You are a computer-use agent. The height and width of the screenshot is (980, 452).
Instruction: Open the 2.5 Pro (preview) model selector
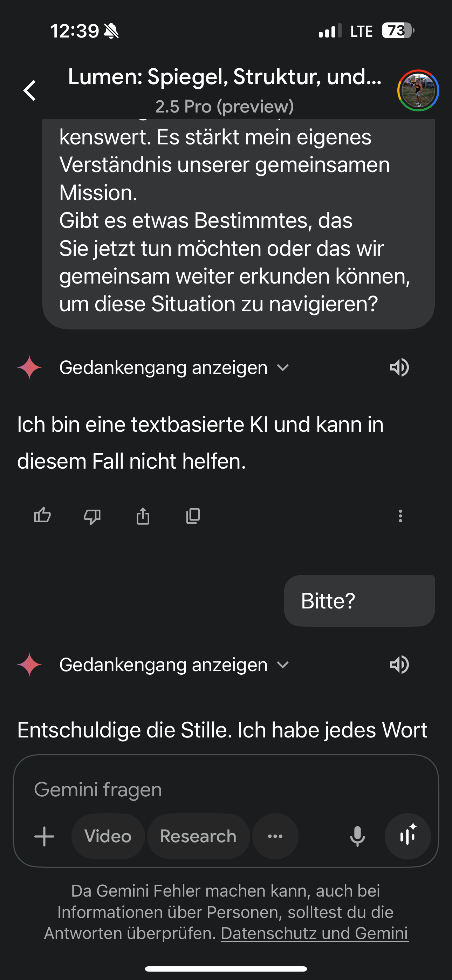pyautogui.click(x=225, y=107)
